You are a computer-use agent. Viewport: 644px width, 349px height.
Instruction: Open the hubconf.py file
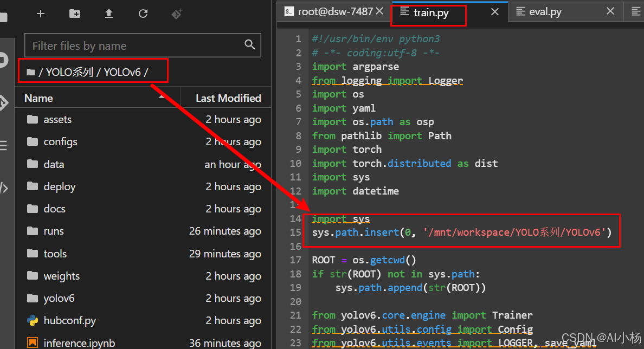[69, 320]
